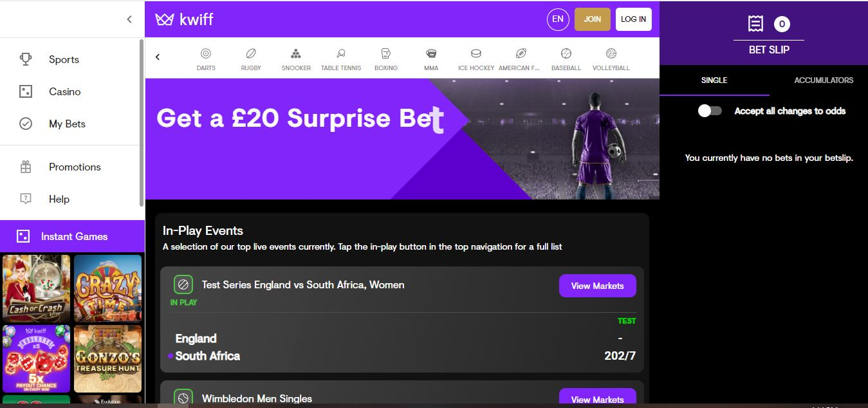Select the Boxing glove icon
This screenshot has height=408, width=868.
coord(386,54)
